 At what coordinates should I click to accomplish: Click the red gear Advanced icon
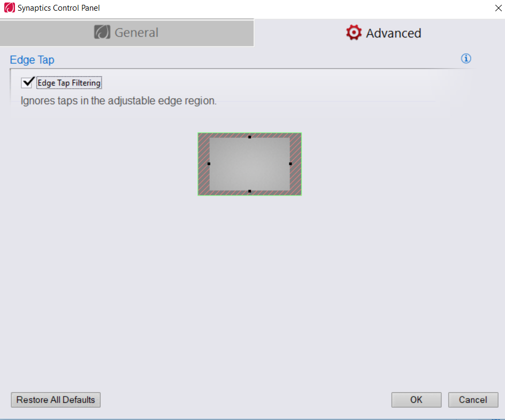(x=354, y=33)
